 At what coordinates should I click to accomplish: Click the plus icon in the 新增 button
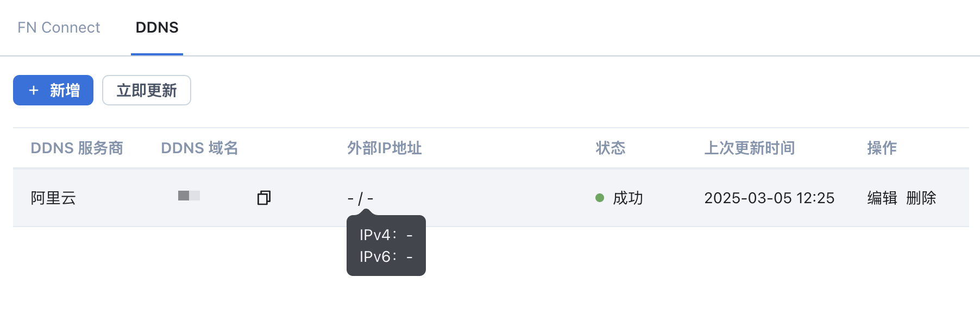point(34,90)
